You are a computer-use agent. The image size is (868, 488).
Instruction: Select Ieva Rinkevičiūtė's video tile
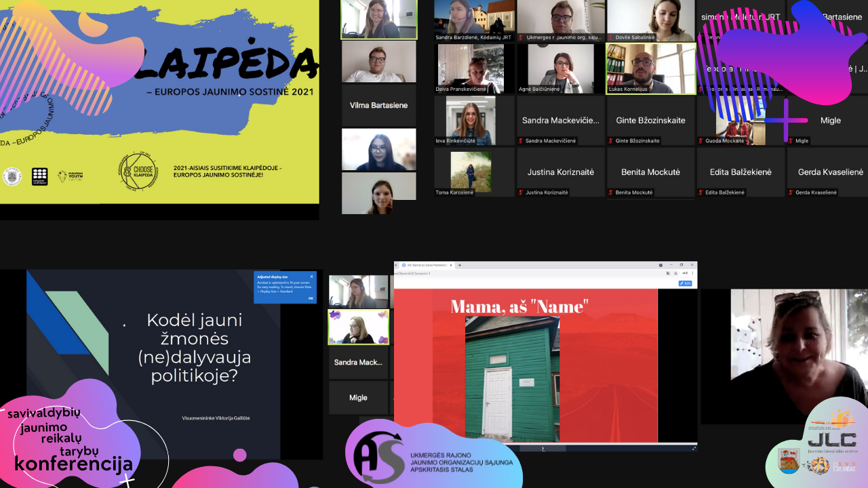[x=471, y=120]
